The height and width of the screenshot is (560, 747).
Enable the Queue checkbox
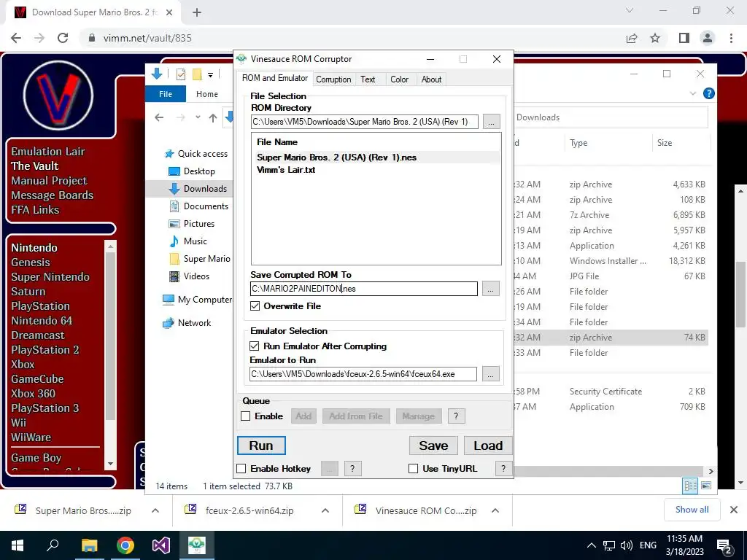[246, 416]
